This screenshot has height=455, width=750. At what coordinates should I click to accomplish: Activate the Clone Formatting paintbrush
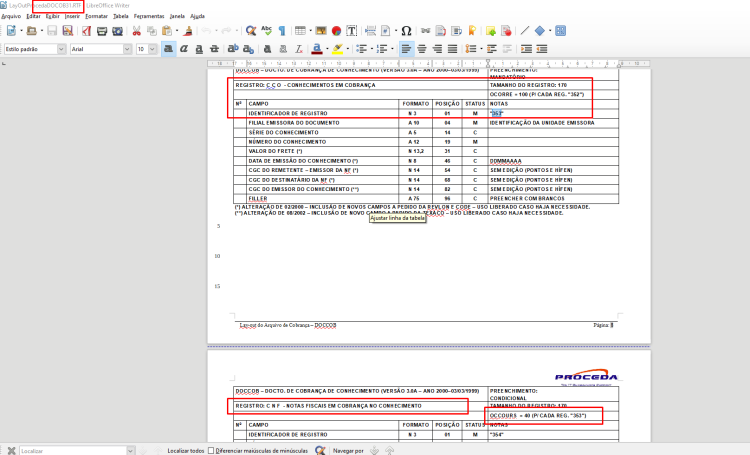[x=188, y=31]
